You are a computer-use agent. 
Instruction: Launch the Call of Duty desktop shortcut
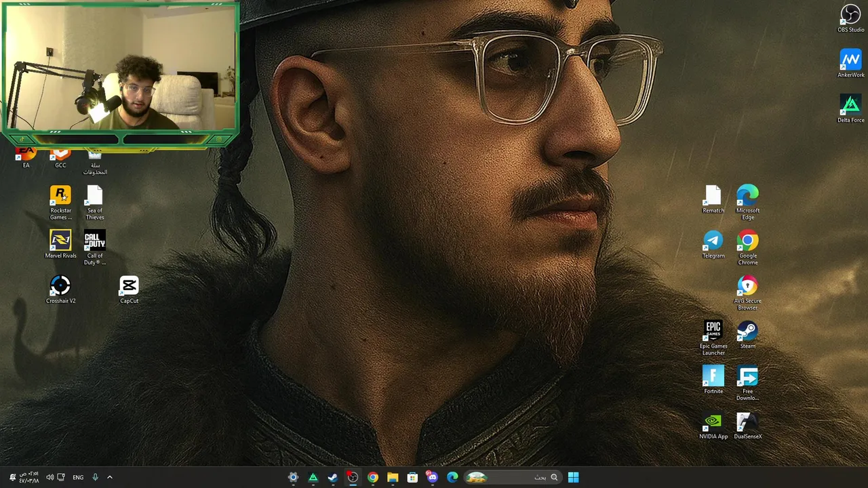(x=94, y=247)
